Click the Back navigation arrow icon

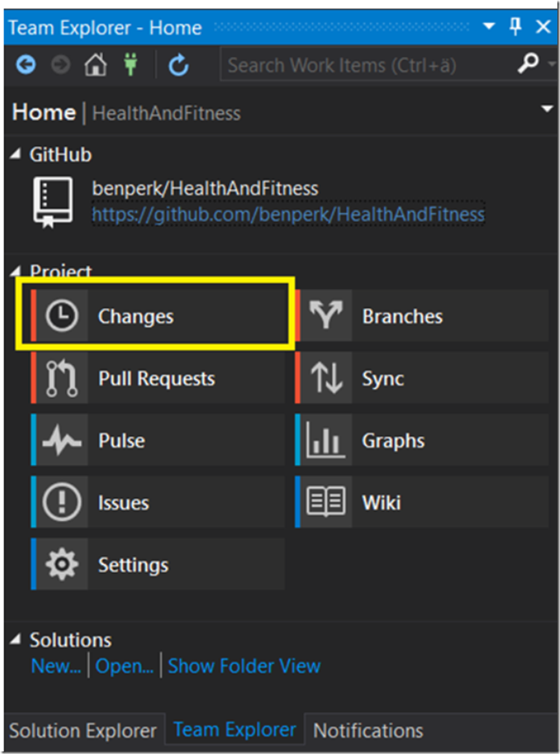(x=26, y=65)
